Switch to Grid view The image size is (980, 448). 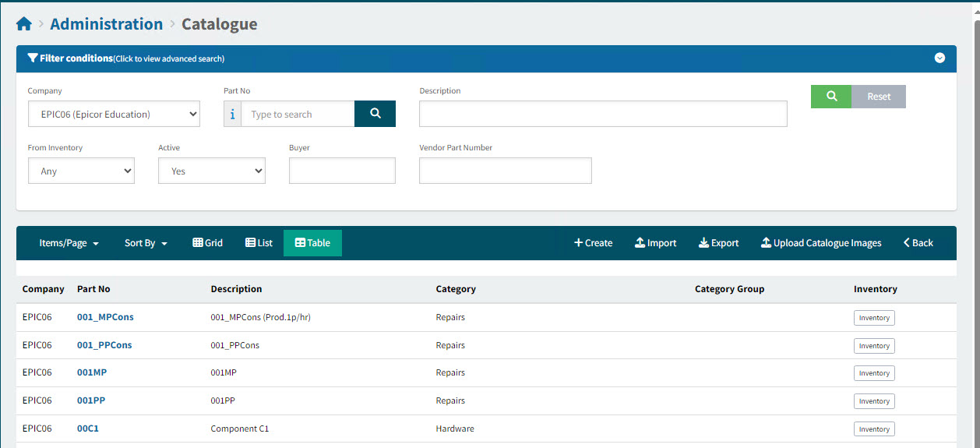pyautogui.click(x=207, y=243)
